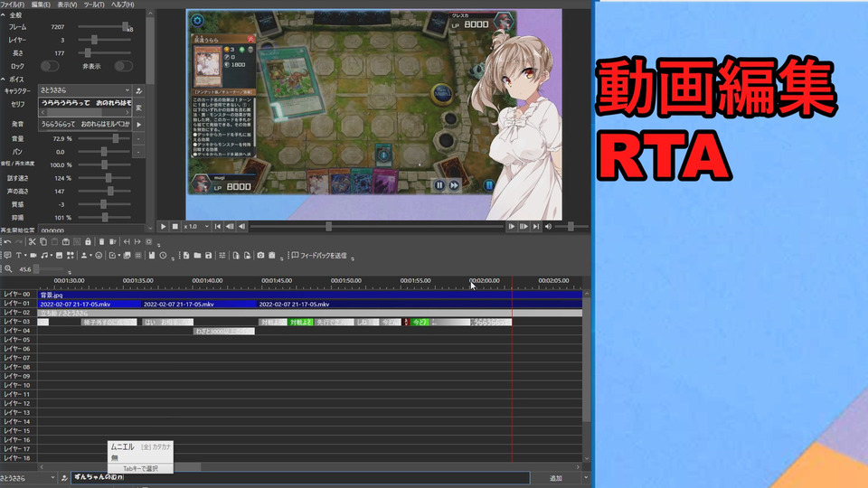
Task: Click the Undo icon in the toolbar
Action: point(8,242)
